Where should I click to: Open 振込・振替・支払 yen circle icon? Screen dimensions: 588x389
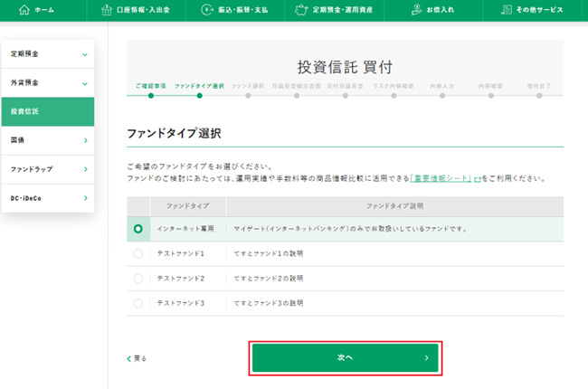(207, 10)
